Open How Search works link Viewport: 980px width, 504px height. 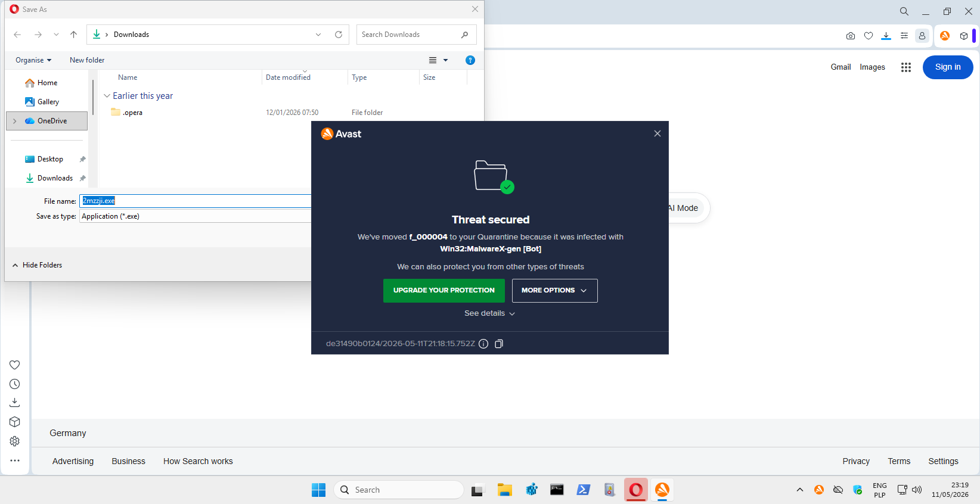pyautogui.click(x=198, y=461)
